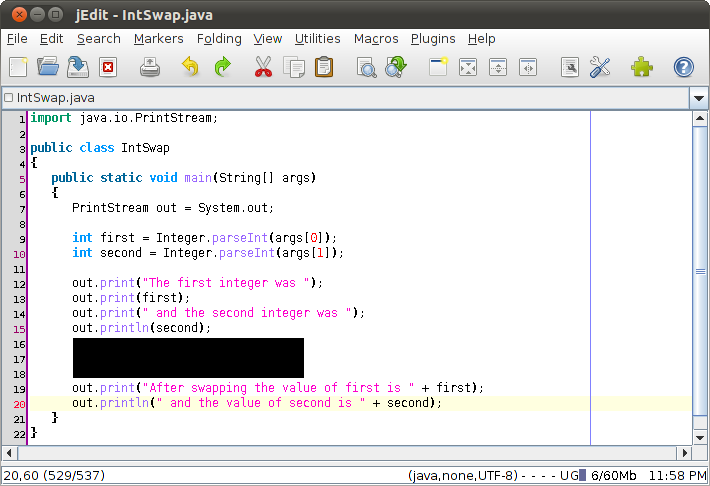Open the File menu
This screenshot has height=486, width=710.
click(17, 39)
